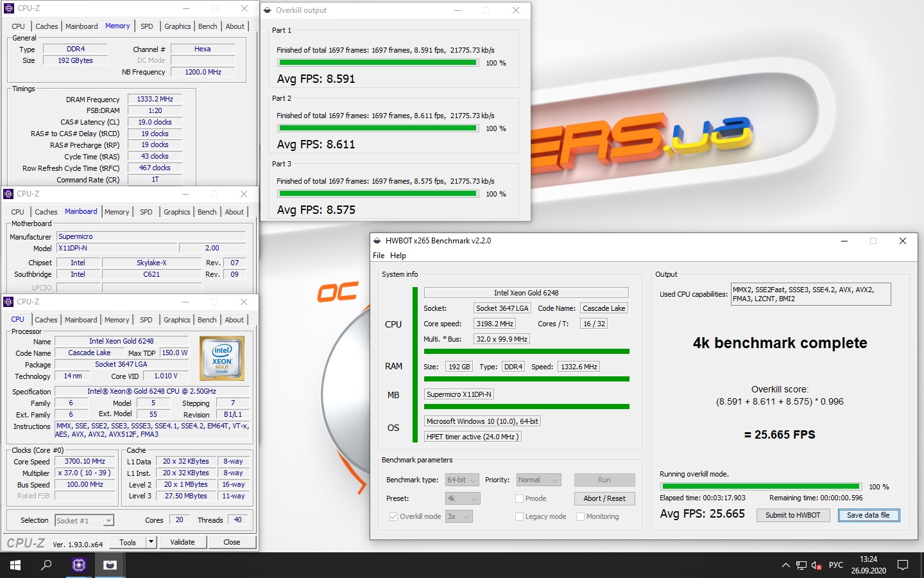
Task: Open File menu in HWBOT x265
Action: (379, 256)
